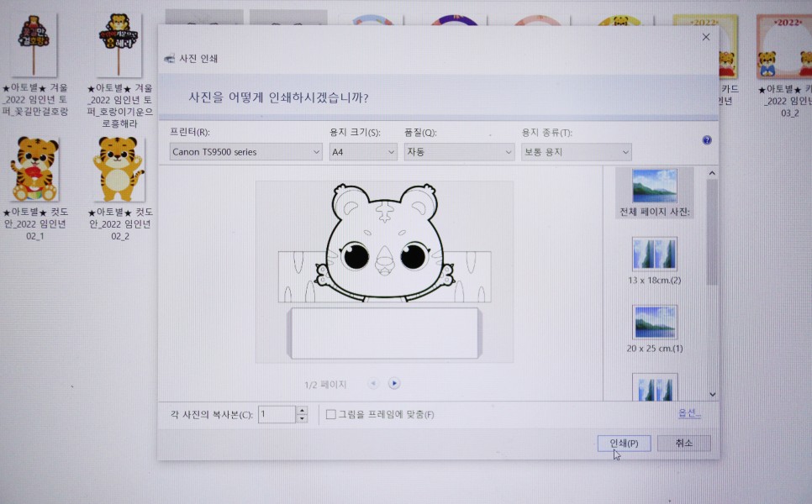Expand the 품질 자동 dropdown
Viewport: 812px width, 504px height.
pos(459,151)
